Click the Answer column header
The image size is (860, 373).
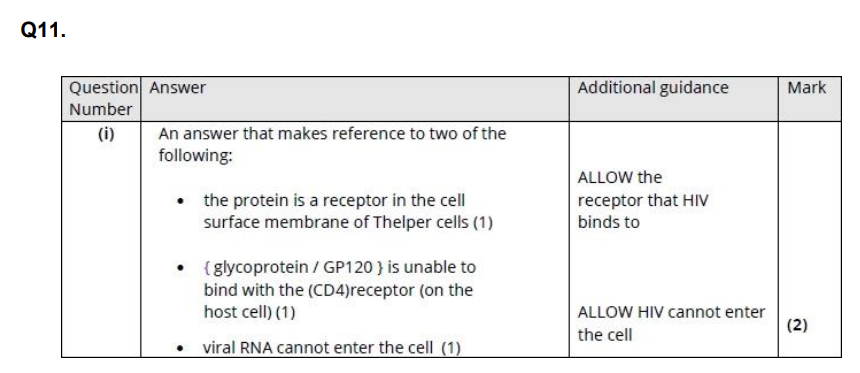coord(178,88)
